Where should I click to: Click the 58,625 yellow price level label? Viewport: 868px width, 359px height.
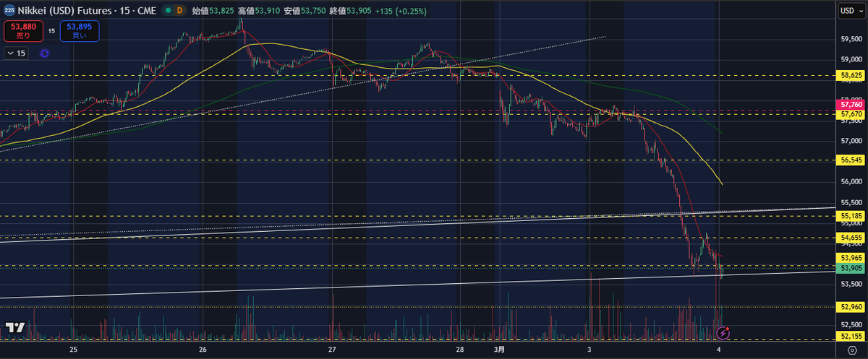tap(851, 74)
